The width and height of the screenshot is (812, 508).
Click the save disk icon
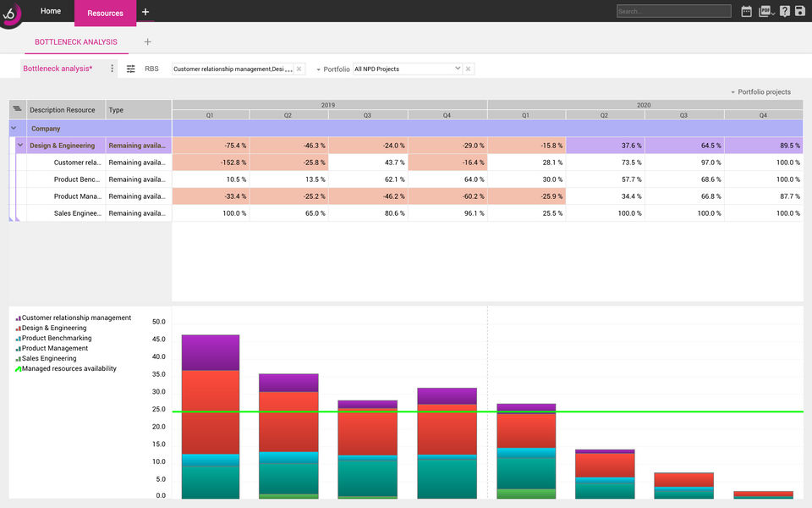tap(800, 11)
